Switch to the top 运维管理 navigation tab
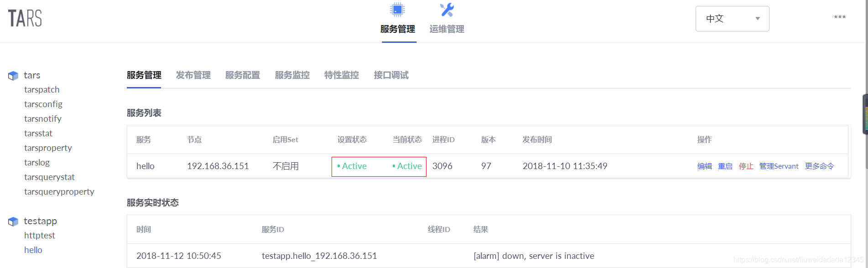868x268 pixels. click(447, 29)
